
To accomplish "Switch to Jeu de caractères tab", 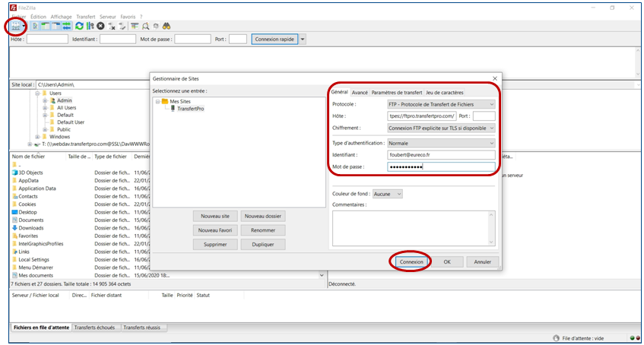I will pos(445,93).
